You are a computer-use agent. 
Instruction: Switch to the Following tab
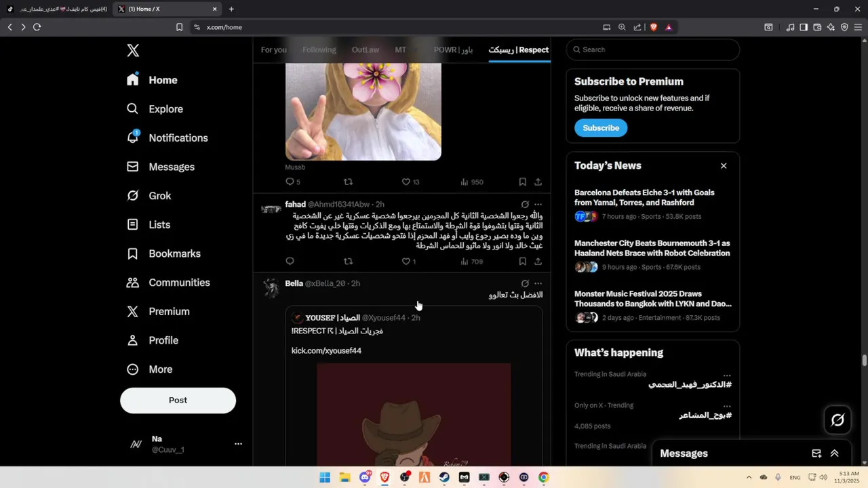319,50
